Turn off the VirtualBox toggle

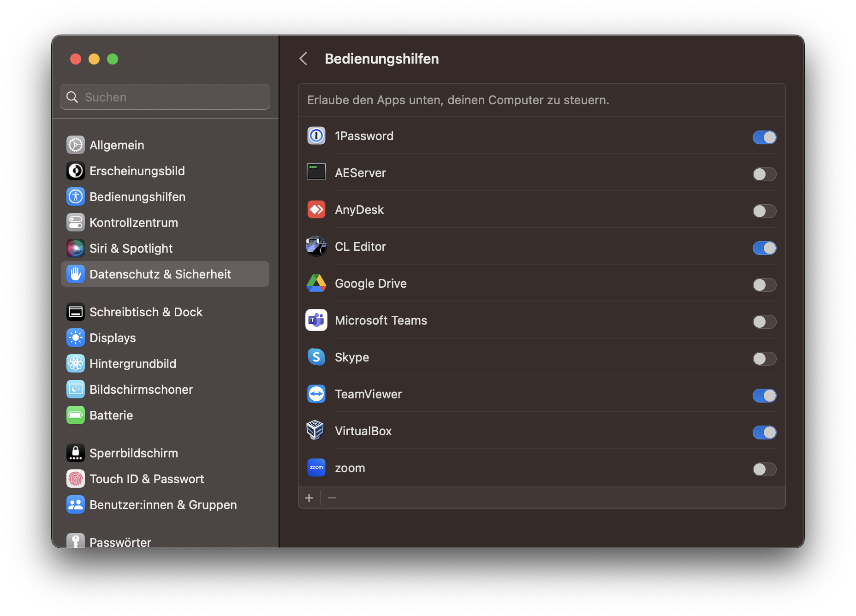coord(764,432)
